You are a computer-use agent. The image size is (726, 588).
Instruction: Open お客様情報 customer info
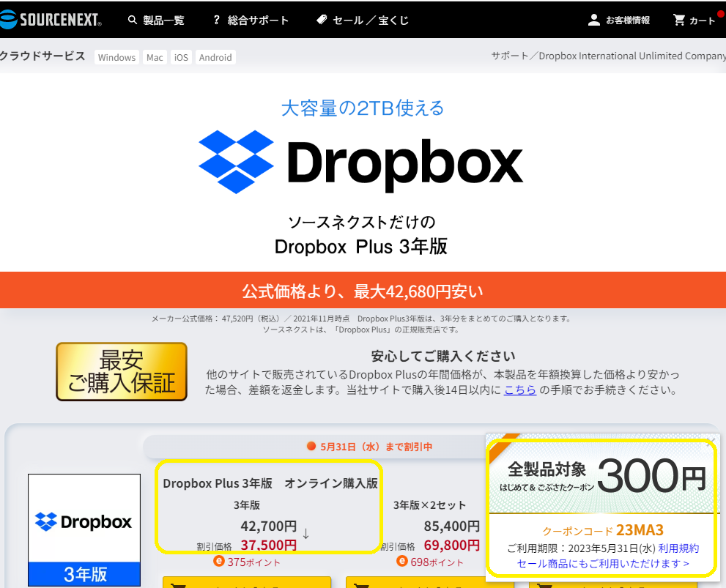(627, 20)
